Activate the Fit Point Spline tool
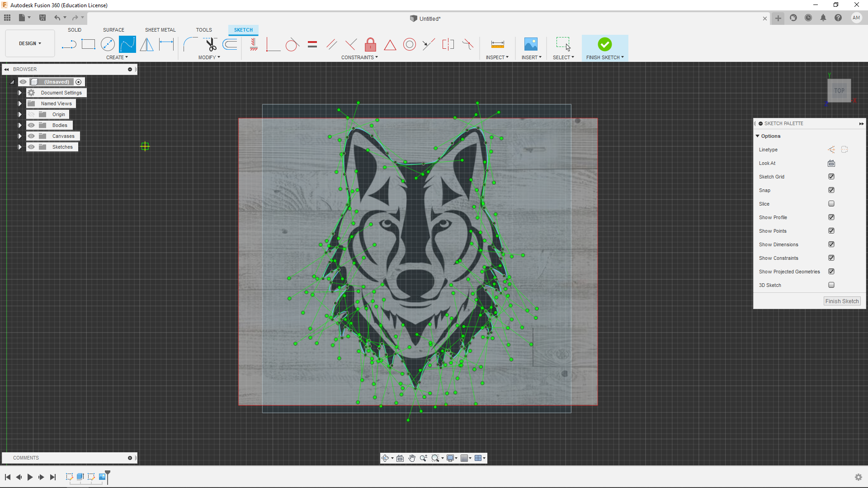The image size is (868, 488). 127,44
